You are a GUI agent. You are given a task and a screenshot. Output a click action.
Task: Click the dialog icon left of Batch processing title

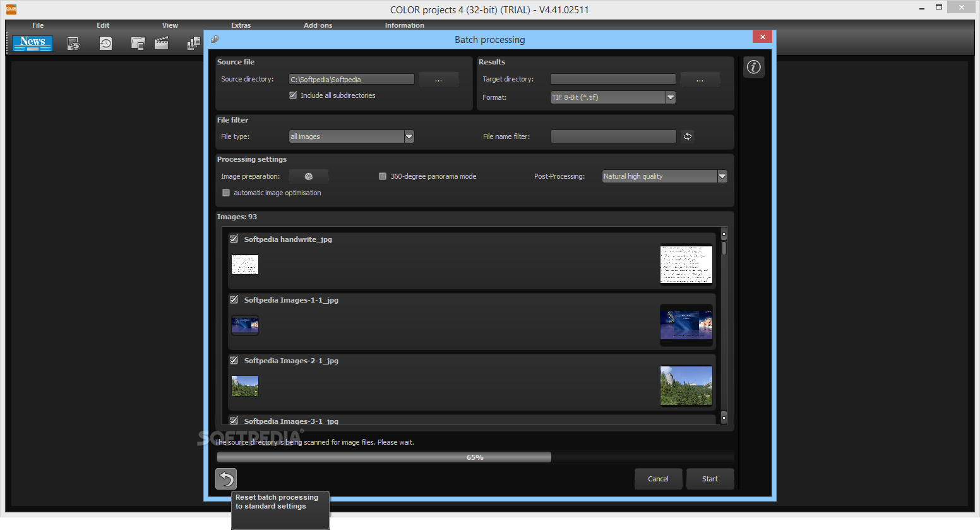(x=215, y=39)
